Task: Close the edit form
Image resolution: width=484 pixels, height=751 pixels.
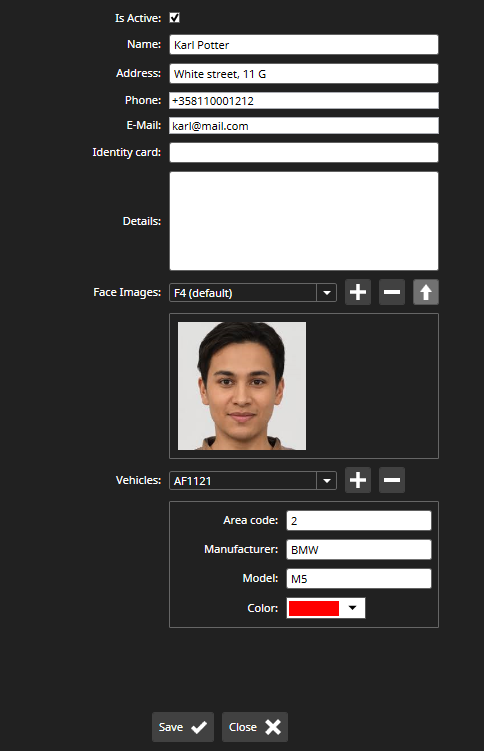Action: tap(255, 727)
